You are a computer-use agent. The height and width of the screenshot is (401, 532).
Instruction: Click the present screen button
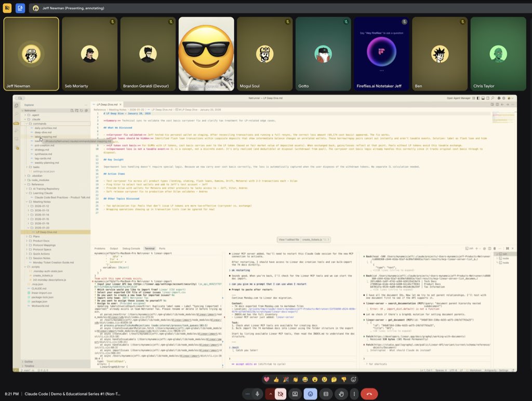tap(295, 394)
